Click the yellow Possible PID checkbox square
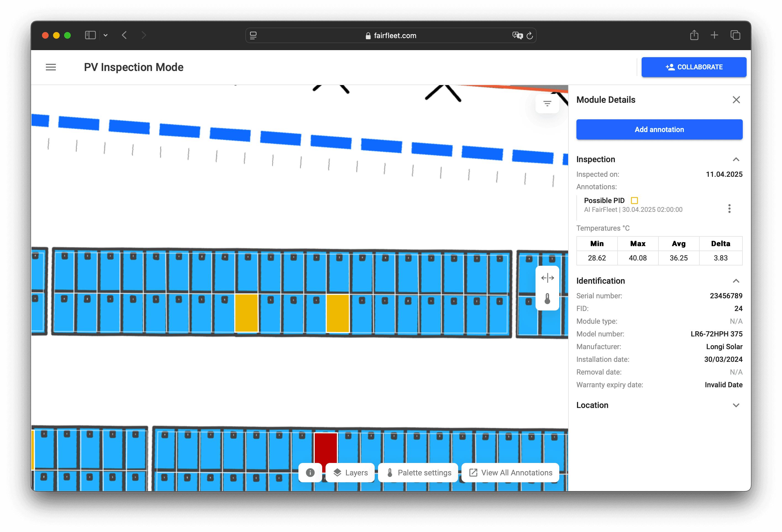This screenshot has width=782, height=532. [634, 201]
